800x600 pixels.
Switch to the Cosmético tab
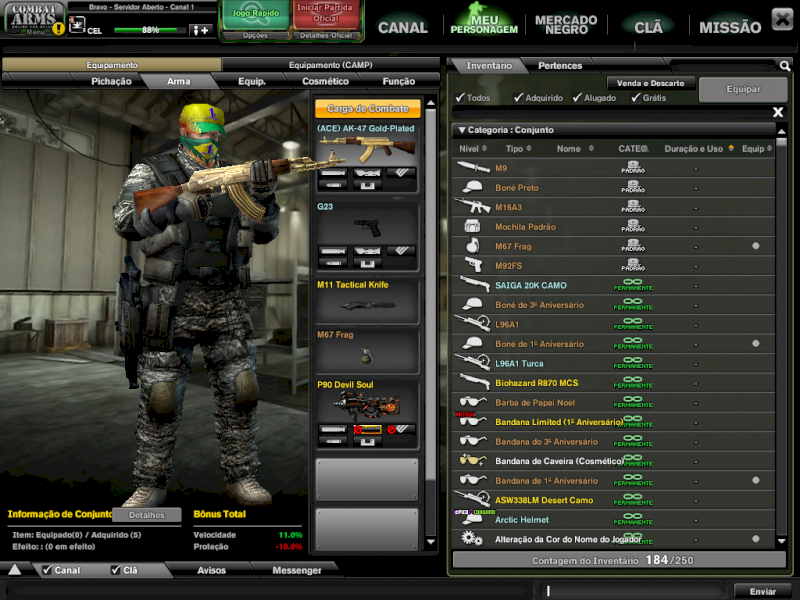(x=326, y=81)
